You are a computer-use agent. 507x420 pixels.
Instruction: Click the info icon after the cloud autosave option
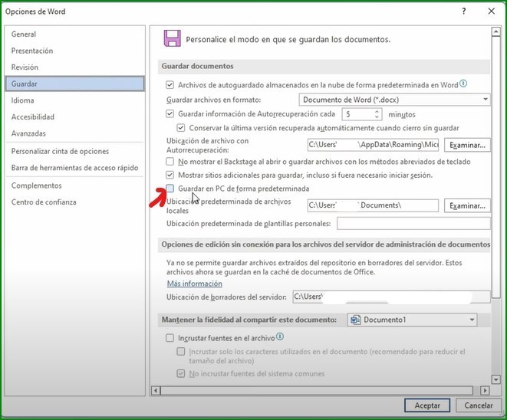coord(463,84)
